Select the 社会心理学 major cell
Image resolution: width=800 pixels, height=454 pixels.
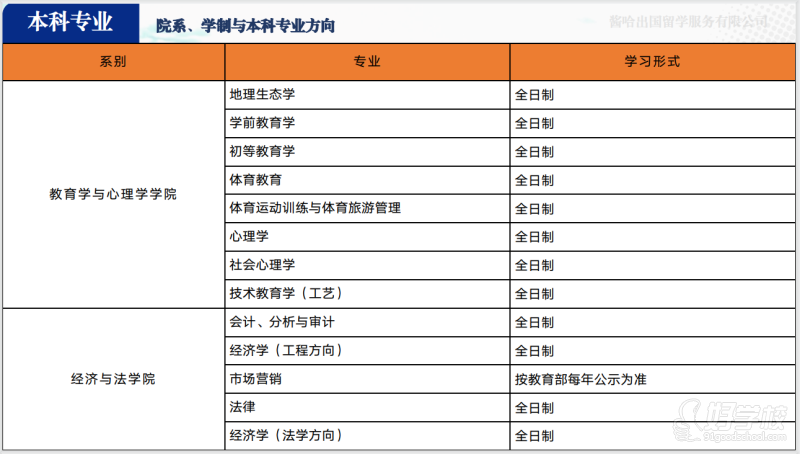click(262, 265)
